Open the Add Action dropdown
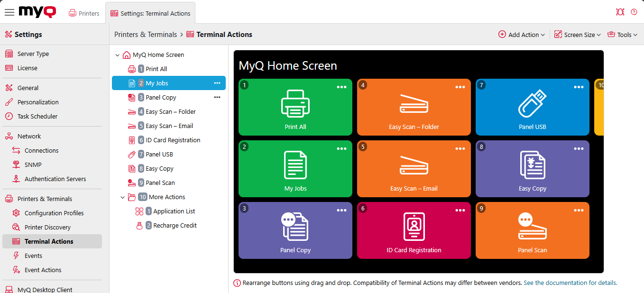The height and width of the screenshot is (293, 644). click(522, 35)
